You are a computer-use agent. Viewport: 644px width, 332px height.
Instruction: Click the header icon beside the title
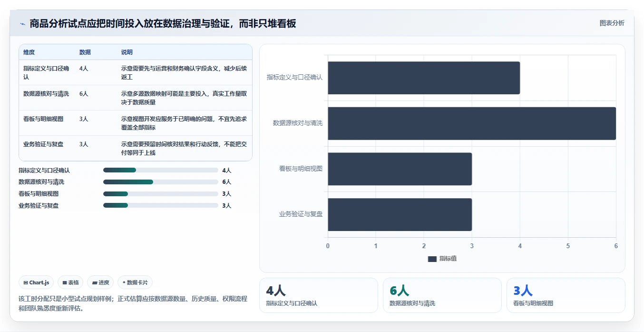(22, 24)
